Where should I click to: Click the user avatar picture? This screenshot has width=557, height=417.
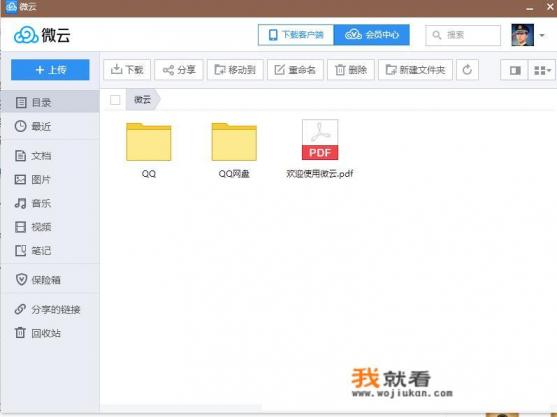(522, 35)
